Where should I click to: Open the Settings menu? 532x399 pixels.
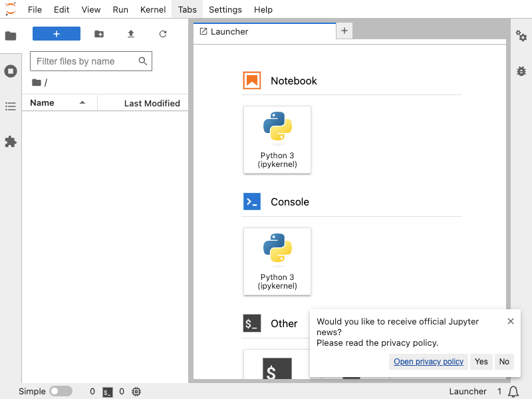(x=225, y=9)
